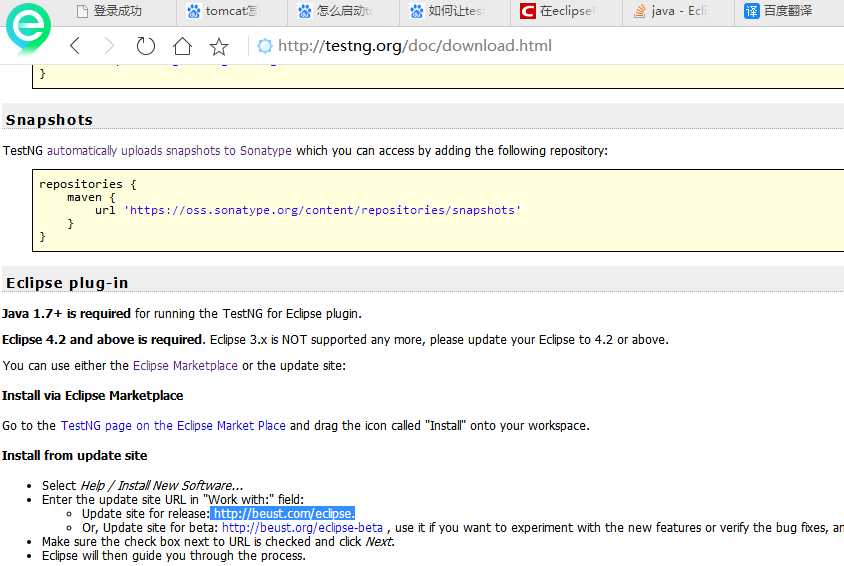Screen dimensions: 844x566
Task: Click the translate icon on 百度翻译 tab
Action: [751, 11]
